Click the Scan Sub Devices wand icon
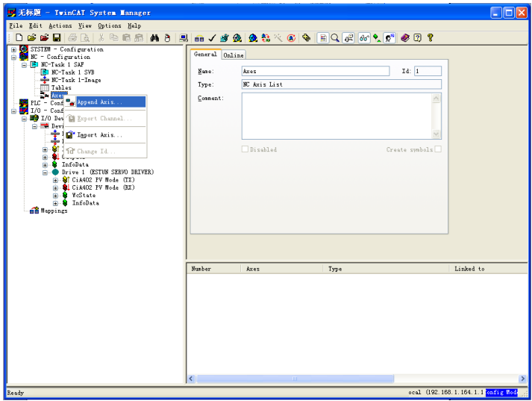 [x=278, y=38]
